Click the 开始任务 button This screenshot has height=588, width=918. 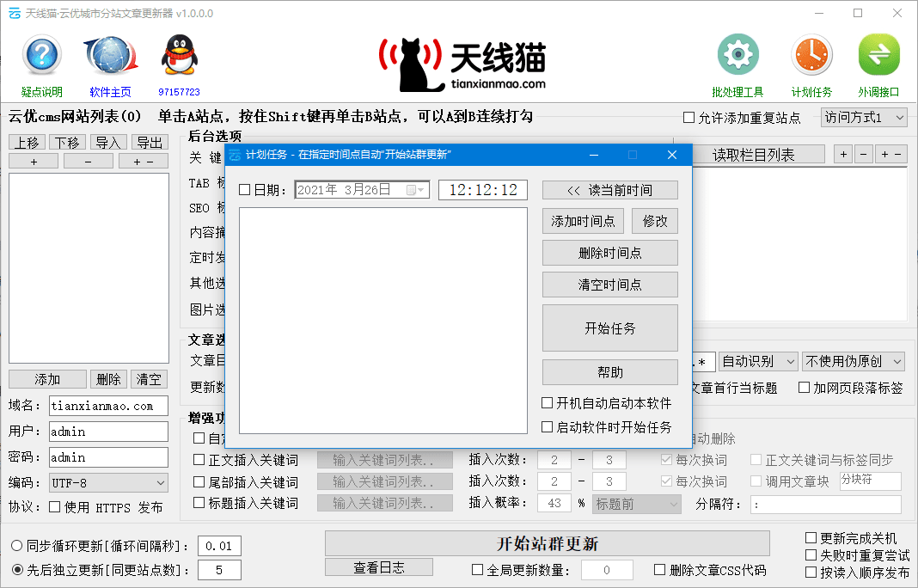coord(610,328)
